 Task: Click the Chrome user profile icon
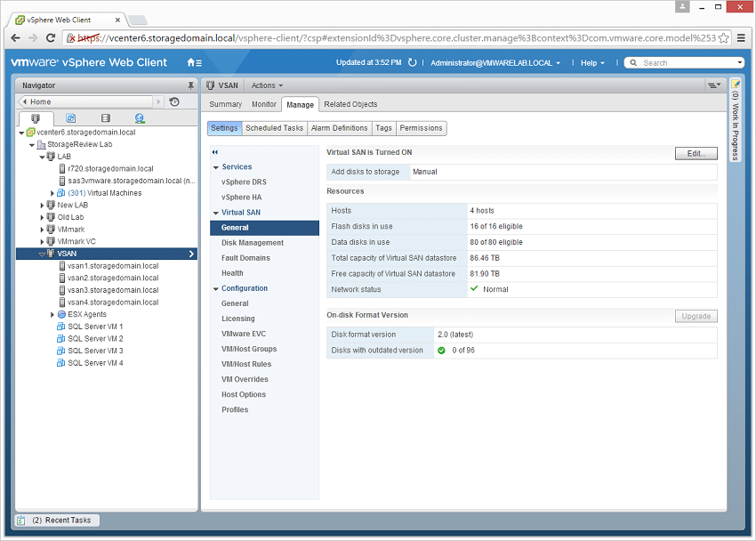click(682, 7)
